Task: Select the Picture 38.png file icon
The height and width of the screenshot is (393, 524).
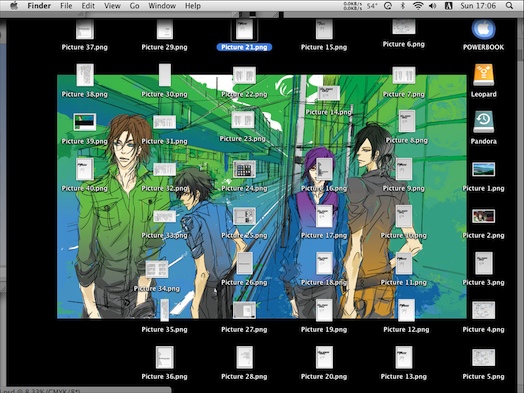Action: click(x=85, y=75)
